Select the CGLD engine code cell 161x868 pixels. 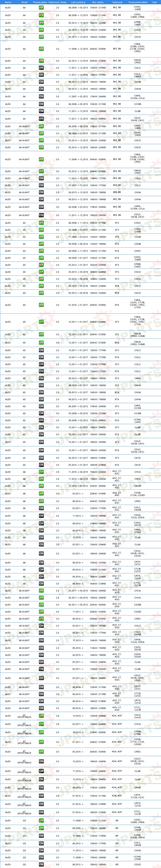click(138, 626)
